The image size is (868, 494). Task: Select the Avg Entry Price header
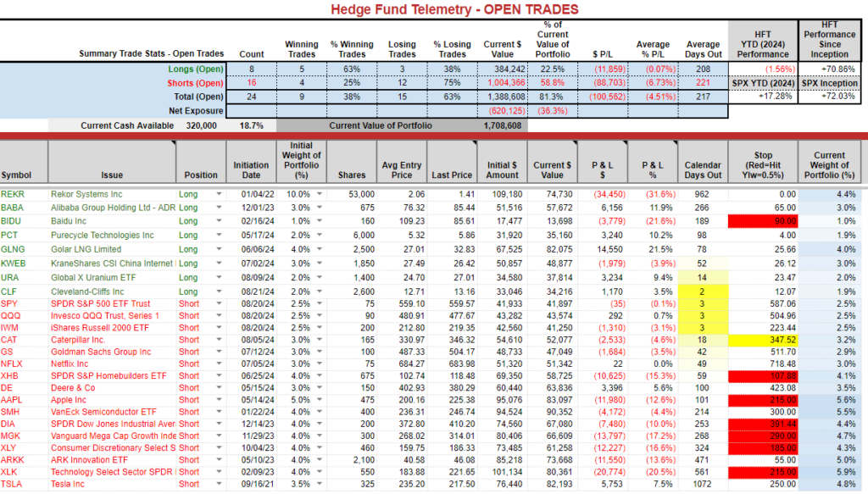click(402, 162)
